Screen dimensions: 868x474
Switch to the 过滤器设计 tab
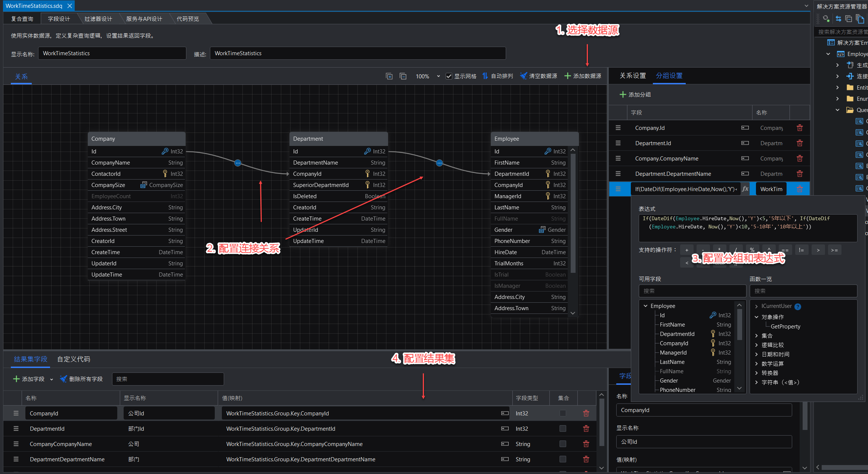click(x=98, y=19)
